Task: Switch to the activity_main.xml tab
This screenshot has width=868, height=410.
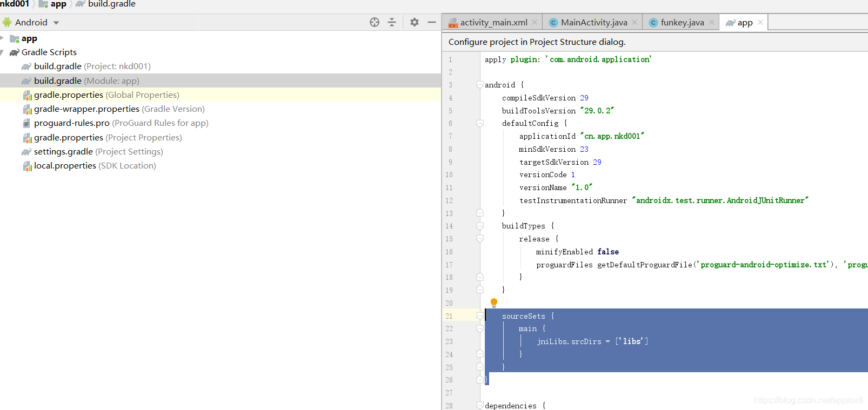Action: pos(493,22)
